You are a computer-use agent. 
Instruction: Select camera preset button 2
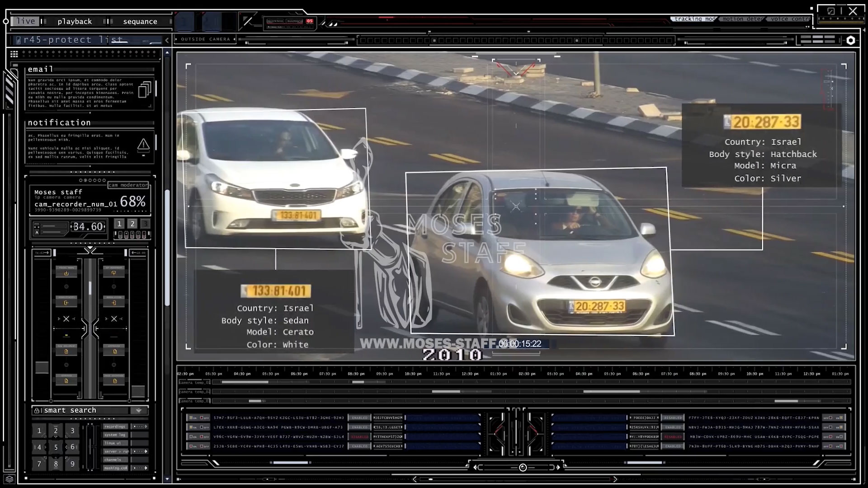coord(132,224)
